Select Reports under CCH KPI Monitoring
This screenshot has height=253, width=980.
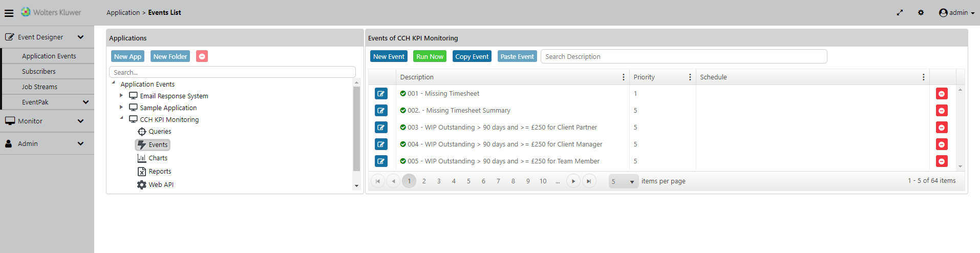click(155, 172)
